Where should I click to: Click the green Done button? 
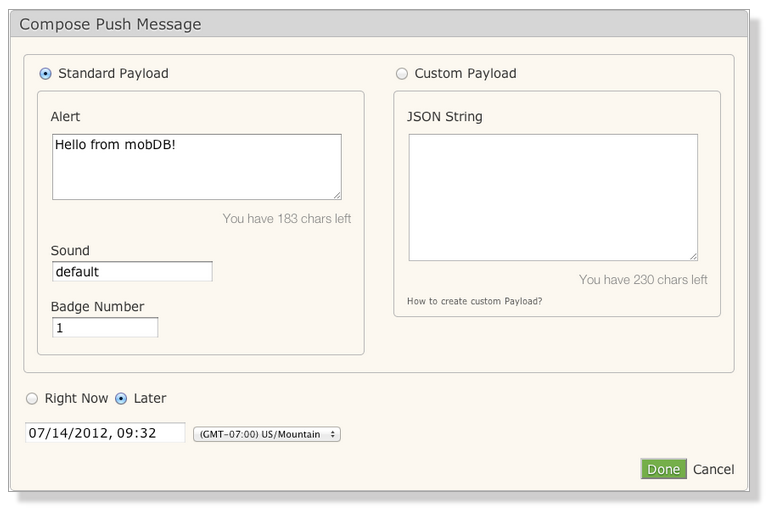coord(663,469)
